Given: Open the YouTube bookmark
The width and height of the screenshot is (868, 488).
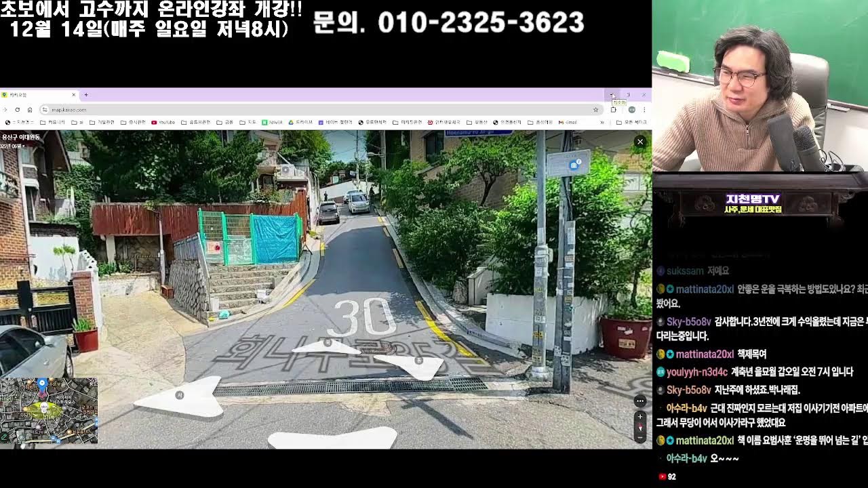Looking at the screenshot, I should click(x=163, y=123).
